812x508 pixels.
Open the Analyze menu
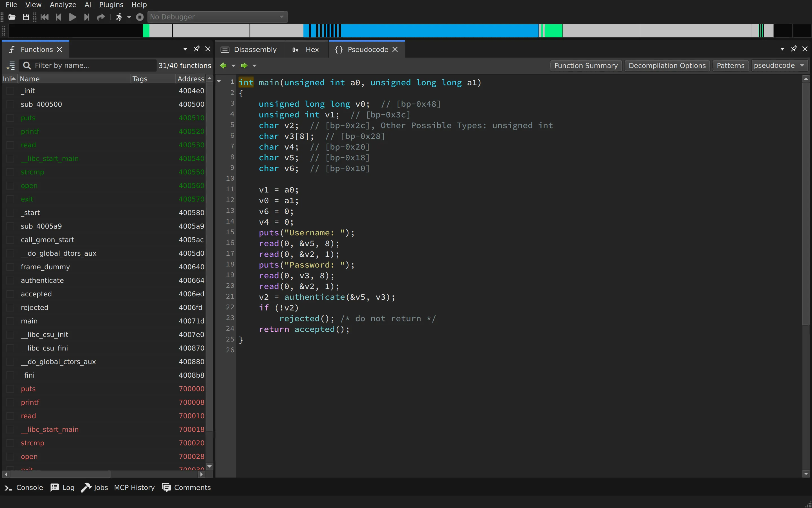(x=63, y=5)
